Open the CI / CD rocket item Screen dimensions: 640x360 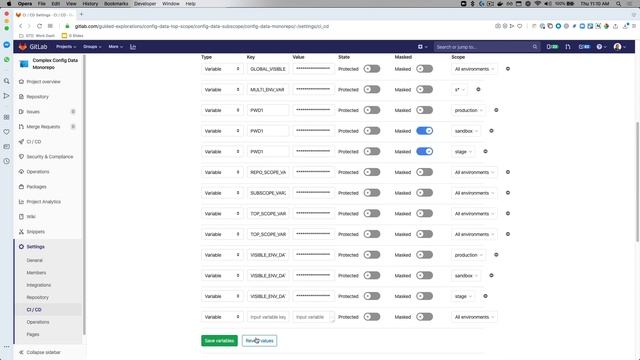point(30,142)
